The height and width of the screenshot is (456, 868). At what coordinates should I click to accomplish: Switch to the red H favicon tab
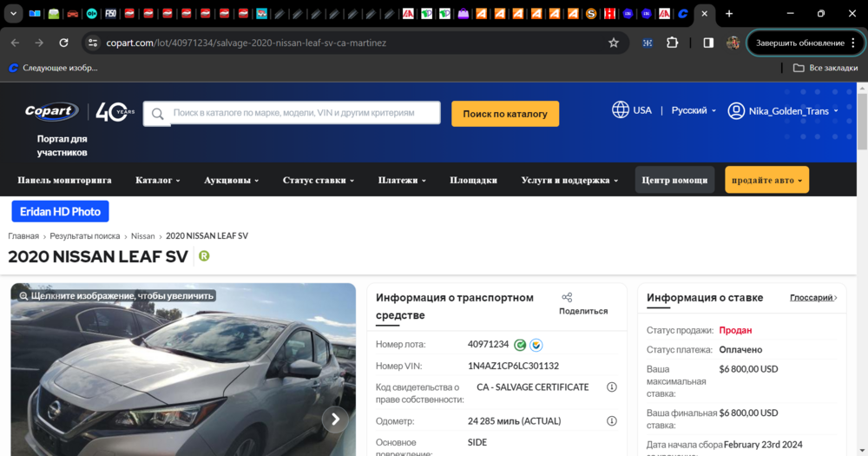(609, 14)
